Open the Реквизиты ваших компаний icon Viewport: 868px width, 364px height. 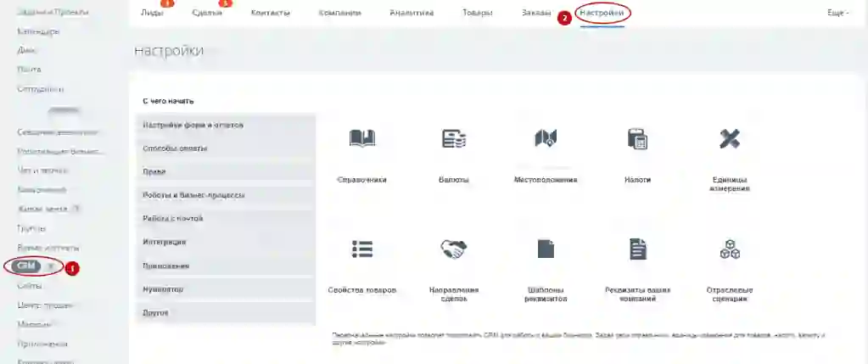coord(638,249)
